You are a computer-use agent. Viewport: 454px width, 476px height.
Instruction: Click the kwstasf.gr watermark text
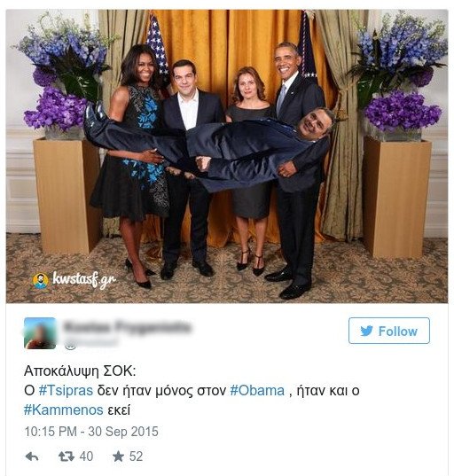[x=84, y=279]
